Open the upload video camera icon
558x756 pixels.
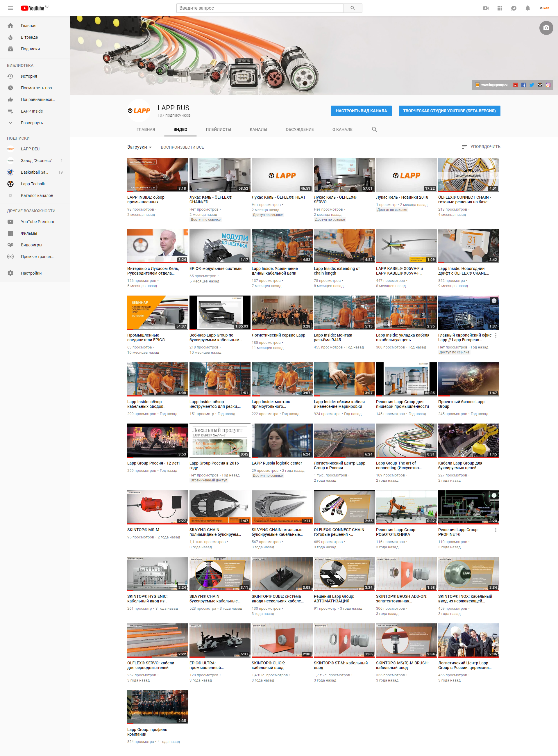click(486, 8)
